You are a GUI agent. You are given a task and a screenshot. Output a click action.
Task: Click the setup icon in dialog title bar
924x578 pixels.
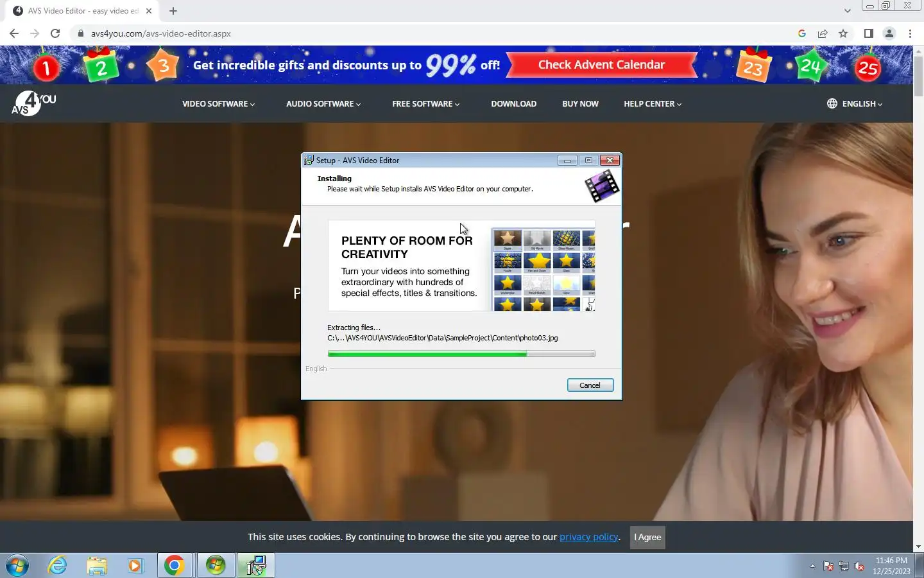tap(309, 161)
